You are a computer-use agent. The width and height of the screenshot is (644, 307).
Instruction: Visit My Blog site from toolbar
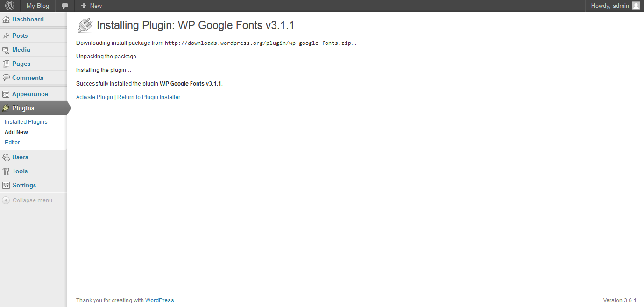point(37,6)
